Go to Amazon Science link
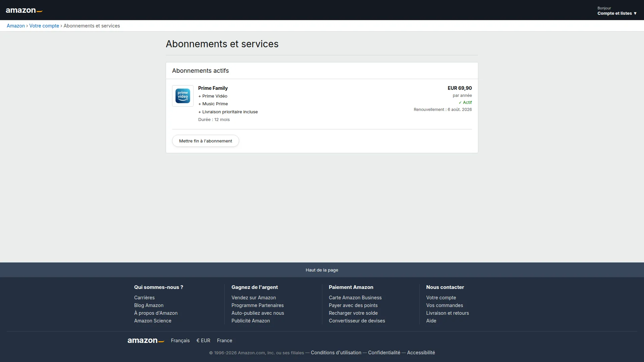This screenshot has width=644, height=362. [153, 321]
